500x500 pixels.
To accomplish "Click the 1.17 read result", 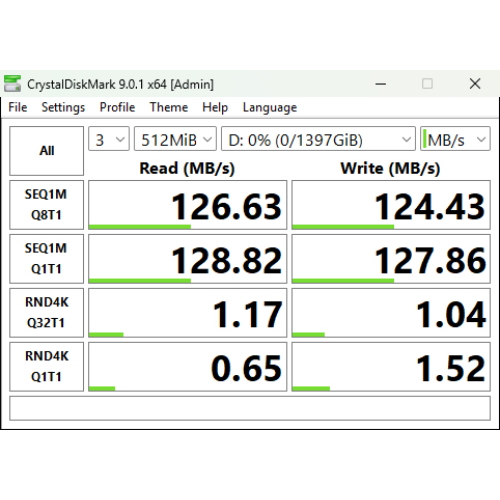I will (188, 313).
